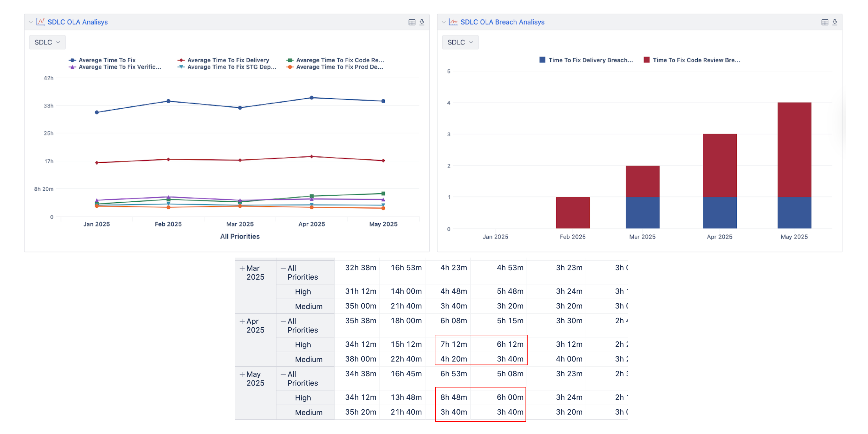Expand the Mar 2025 table row
This screenshot has width=868, height=434.
[242, 269]
